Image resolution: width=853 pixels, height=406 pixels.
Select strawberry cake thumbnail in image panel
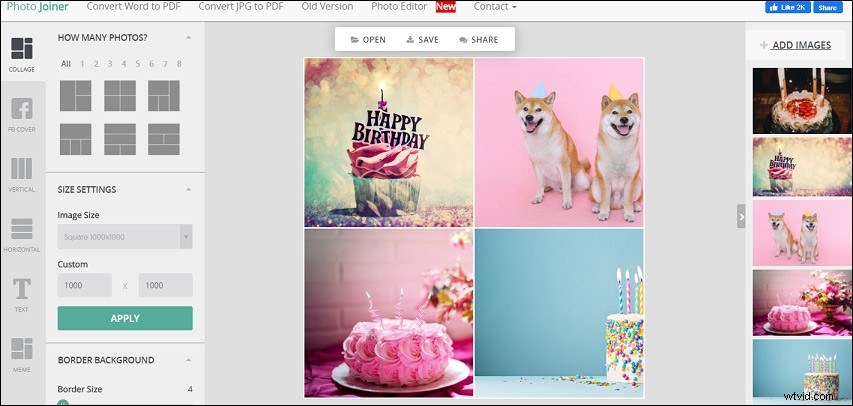pyautogui.click(x=802, y=101)
